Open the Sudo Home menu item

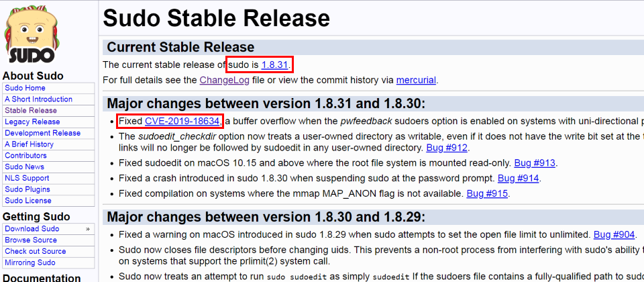[x=25, y=88]
